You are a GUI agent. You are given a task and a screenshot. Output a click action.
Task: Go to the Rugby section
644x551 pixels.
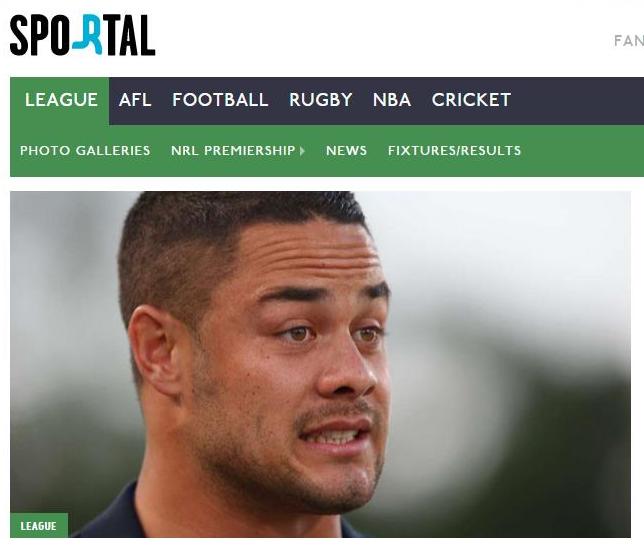320,100
